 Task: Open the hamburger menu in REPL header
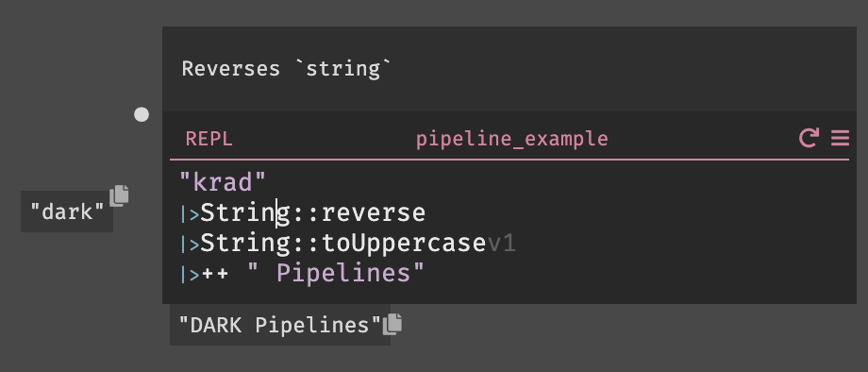pyautogui.click(x=840, y=138)
